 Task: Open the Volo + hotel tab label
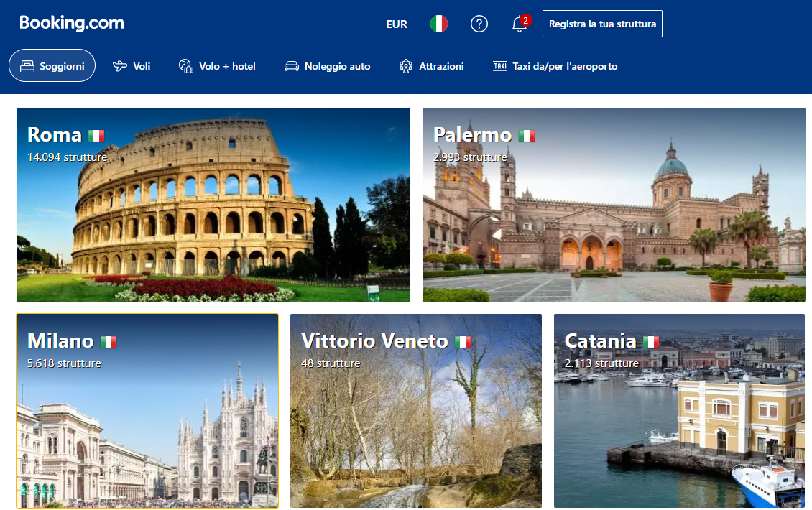(x=227, y=66)
